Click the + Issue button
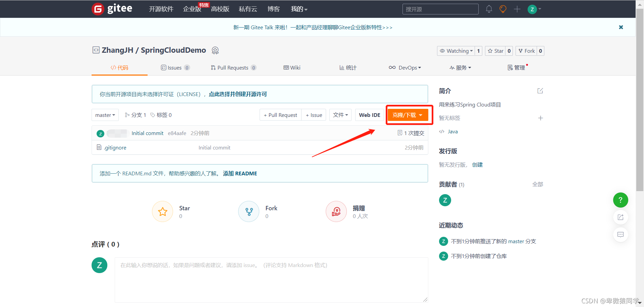The image size is (644, 307). pyautogui.click(x=314, y=115)
